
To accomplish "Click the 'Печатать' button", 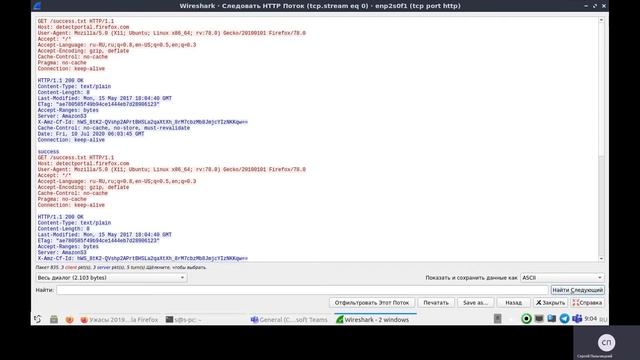I will [436, 303].
